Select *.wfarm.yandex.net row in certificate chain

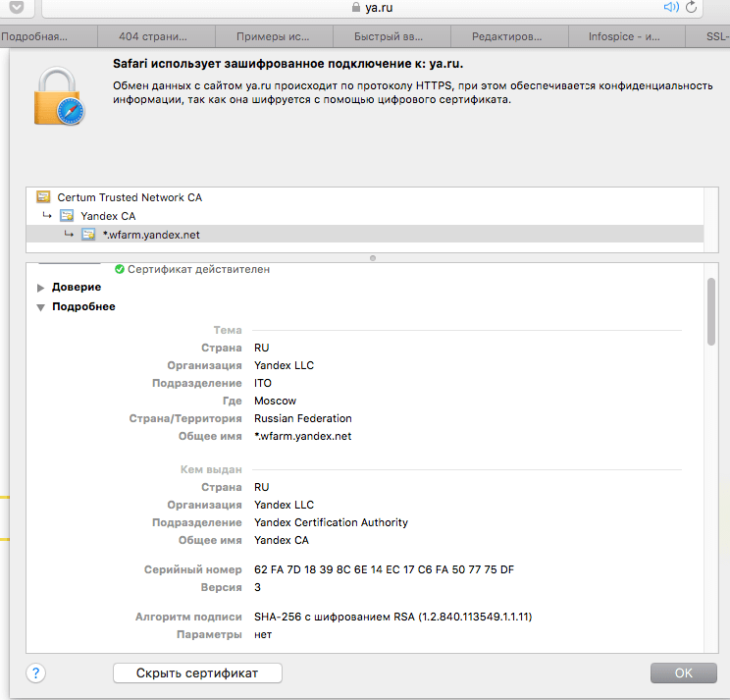[365, 235]
